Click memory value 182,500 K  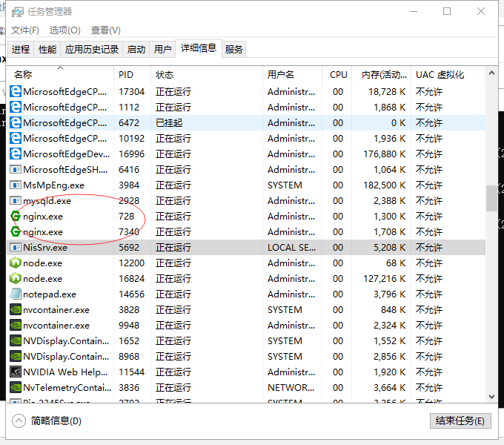pos(385,185)
